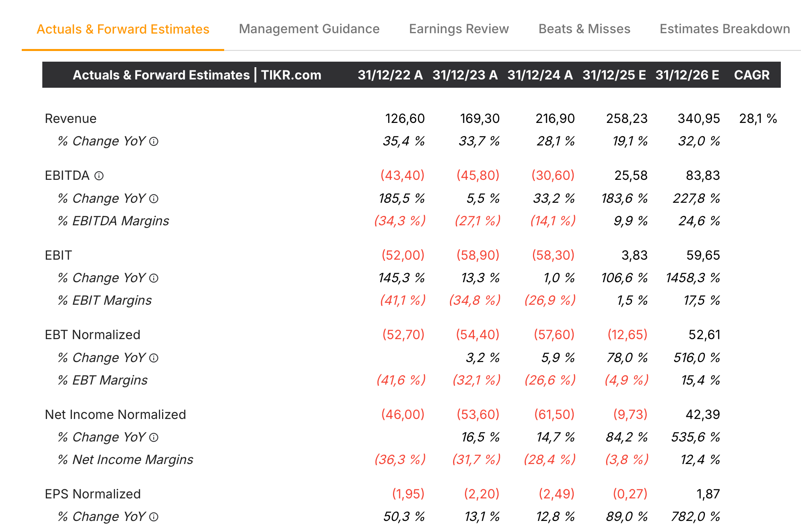Click info icon beside EBIT % Change YoY
This screenshot has height=532, width=801.
click(154, 278)
